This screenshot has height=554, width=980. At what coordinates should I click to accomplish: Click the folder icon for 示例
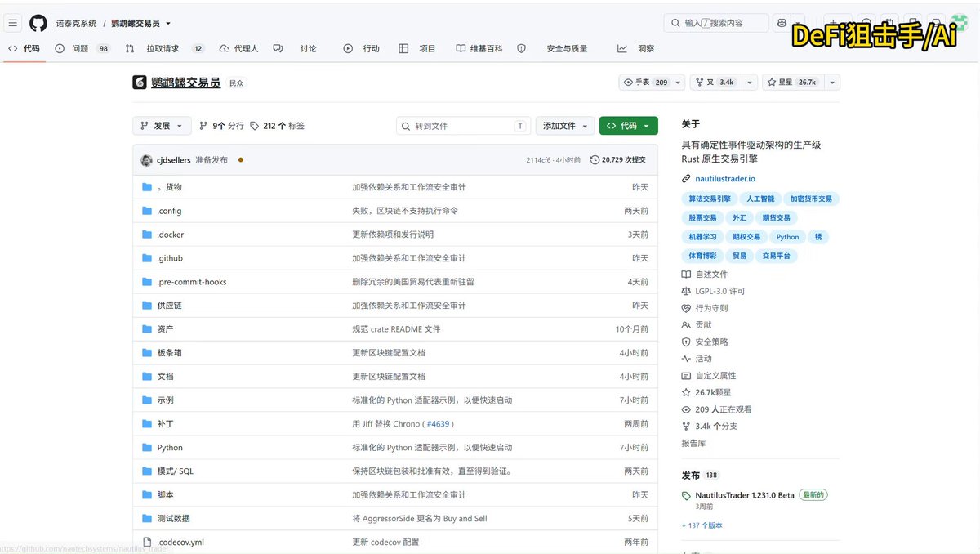pos(147,400)
